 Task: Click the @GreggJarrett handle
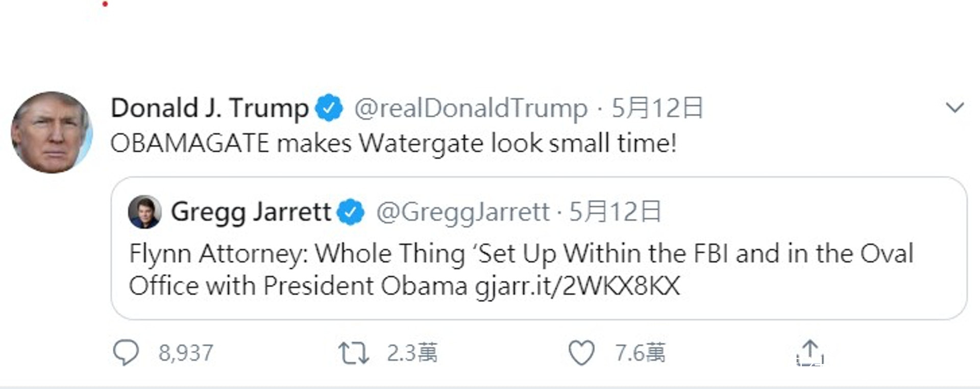click(x=463, y=212)
